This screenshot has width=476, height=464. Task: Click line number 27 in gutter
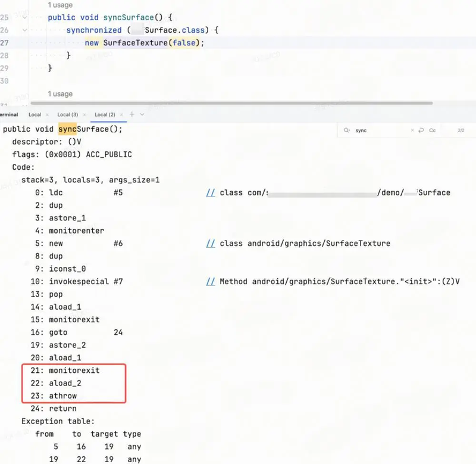click(x=4, y=43)
